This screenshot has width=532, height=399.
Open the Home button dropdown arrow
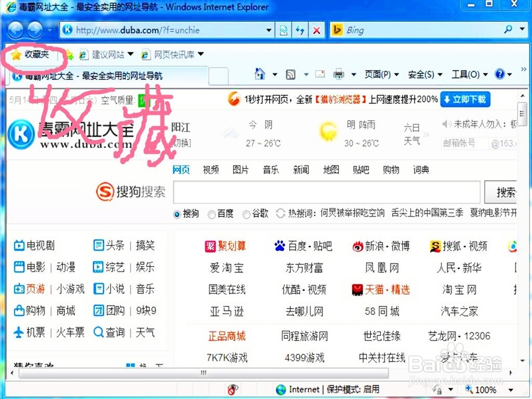(275, 74)
